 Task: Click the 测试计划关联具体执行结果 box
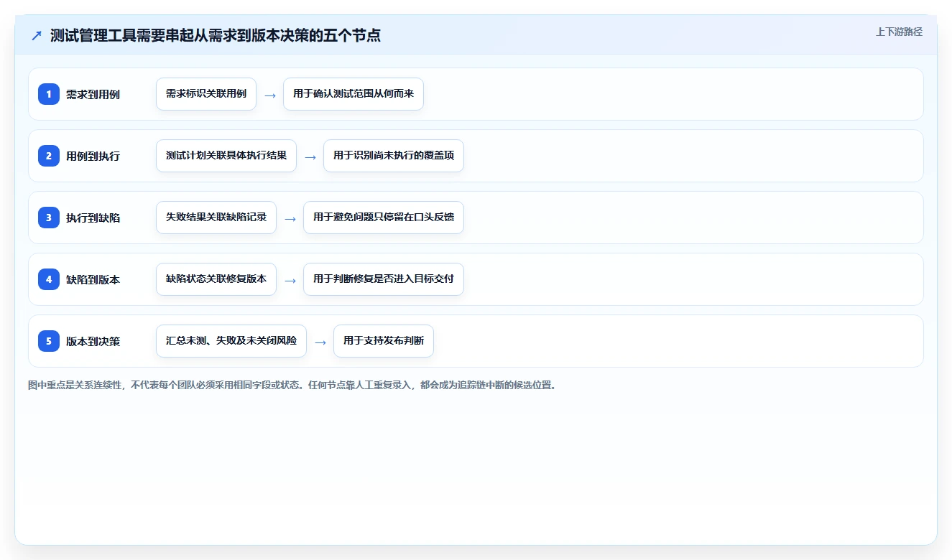(x=226, y=156)
